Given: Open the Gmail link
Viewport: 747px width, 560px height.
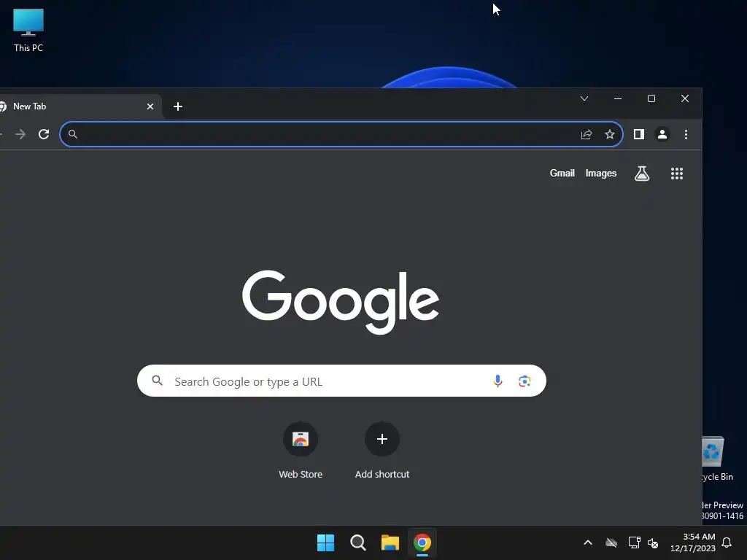Looking at the screenshot, I should tap(562, 174).
